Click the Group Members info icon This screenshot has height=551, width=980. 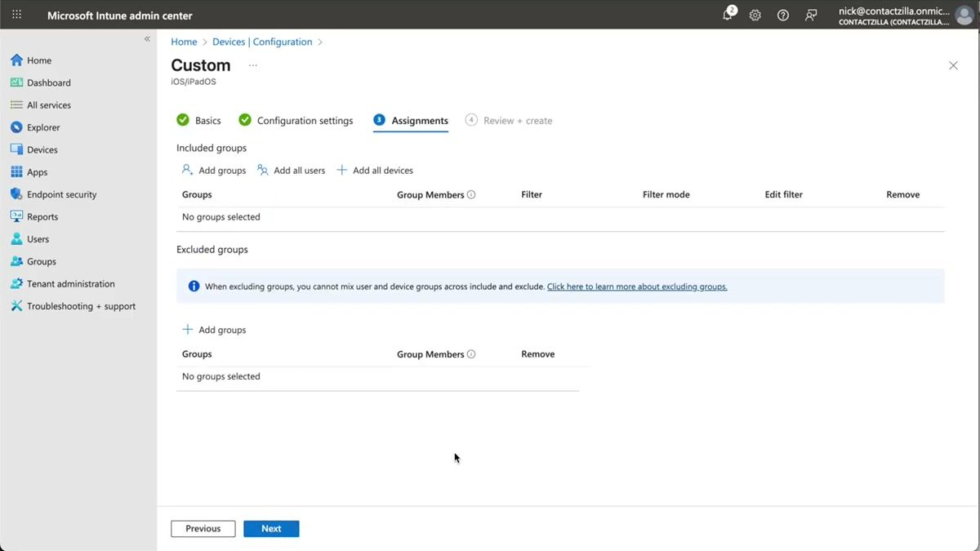(471, 194)
